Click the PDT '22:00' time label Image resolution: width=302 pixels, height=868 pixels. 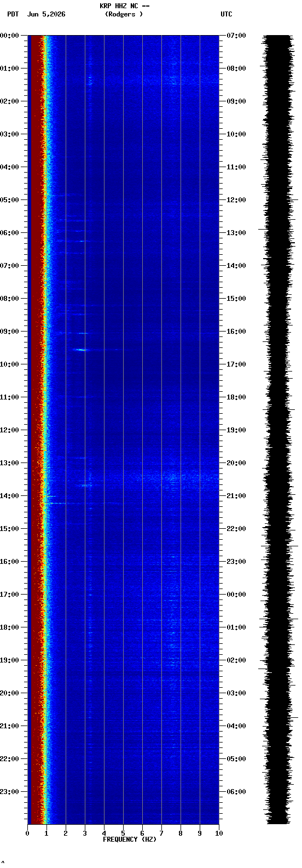(9, 759)
